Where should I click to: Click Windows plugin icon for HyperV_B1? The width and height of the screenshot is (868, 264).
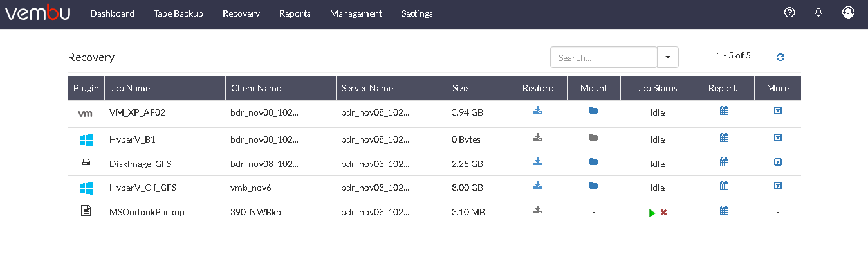coord(86,139)
